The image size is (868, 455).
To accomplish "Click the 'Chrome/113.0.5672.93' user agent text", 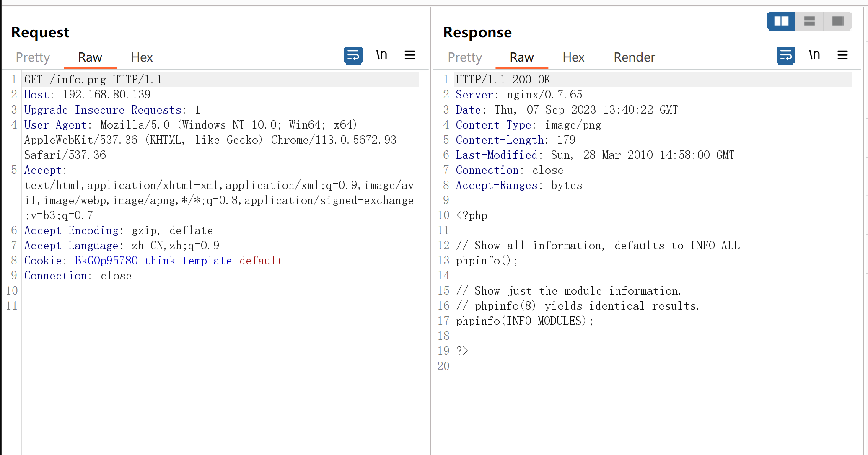I will (334, 140).
